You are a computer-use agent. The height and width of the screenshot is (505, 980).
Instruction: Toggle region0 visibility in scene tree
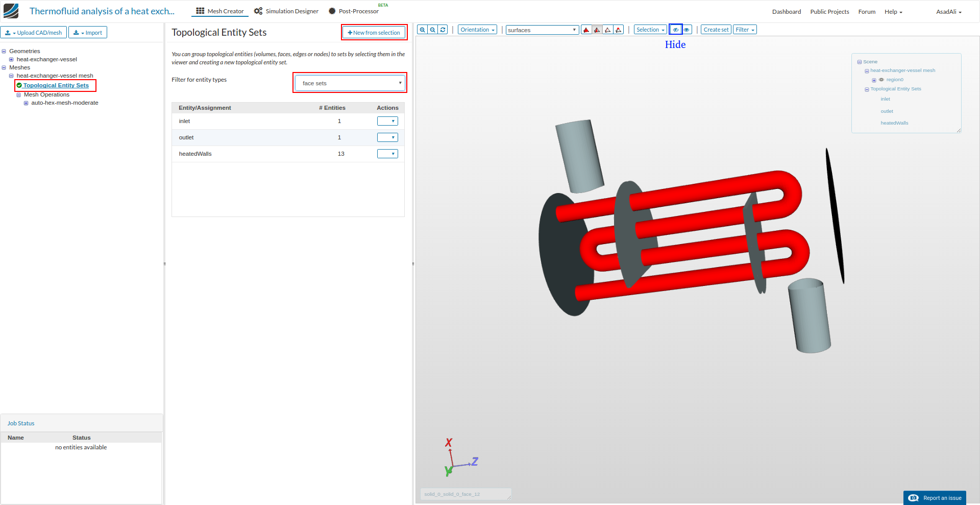click(x=881, y=80)
